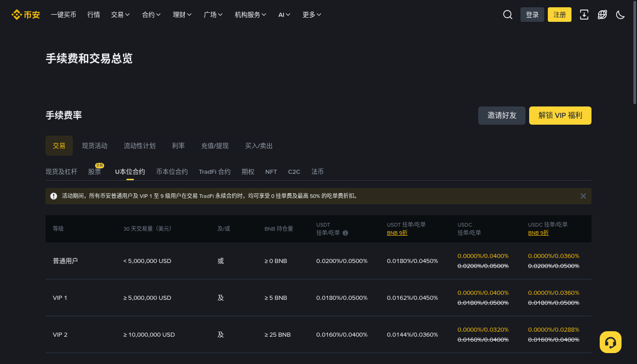This screenshot has height=364, width=637.
Task: Click the info icon beside USDT 挂单/吃单
Action: coord(345,233)
